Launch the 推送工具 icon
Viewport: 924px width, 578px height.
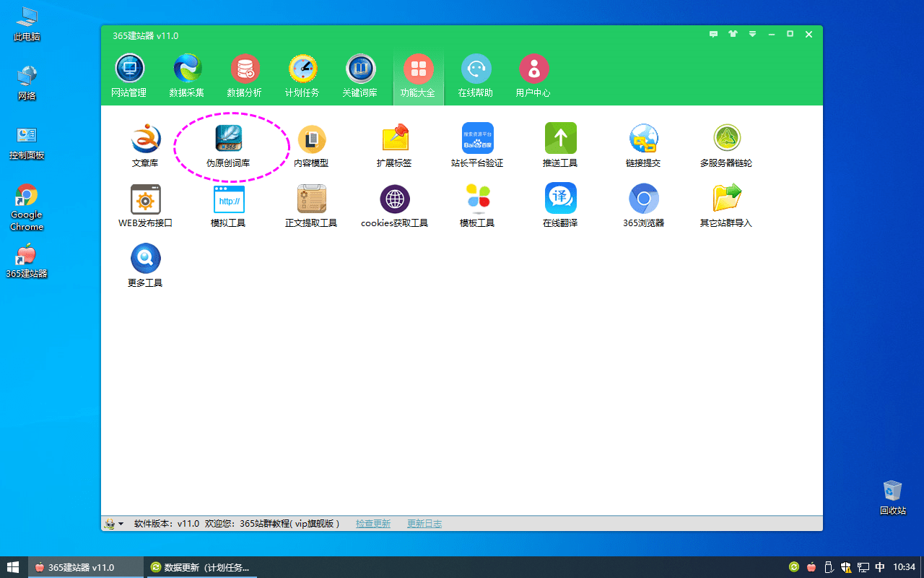560,145
